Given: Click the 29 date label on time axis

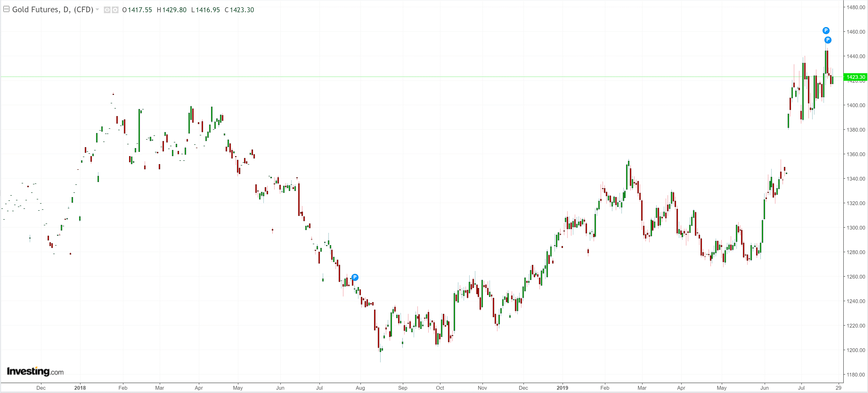Looking at the screenshot, I should [838, 388].
